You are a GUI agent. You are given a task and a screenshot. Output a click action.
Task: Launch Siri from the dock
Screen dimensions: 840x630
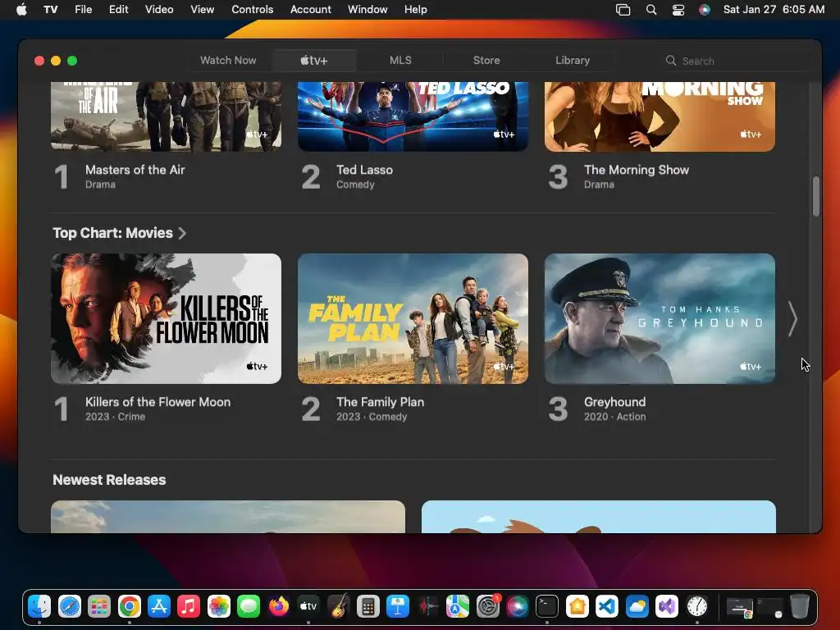517,606
